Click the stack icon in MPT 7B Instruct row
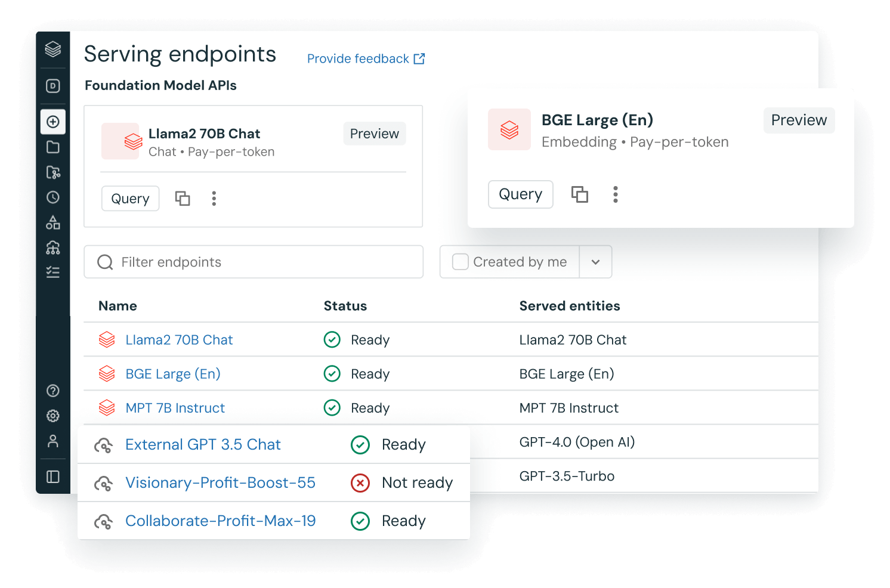Image resolution: width=890 pixels, height=588 pixels. (x=107, y=408)
